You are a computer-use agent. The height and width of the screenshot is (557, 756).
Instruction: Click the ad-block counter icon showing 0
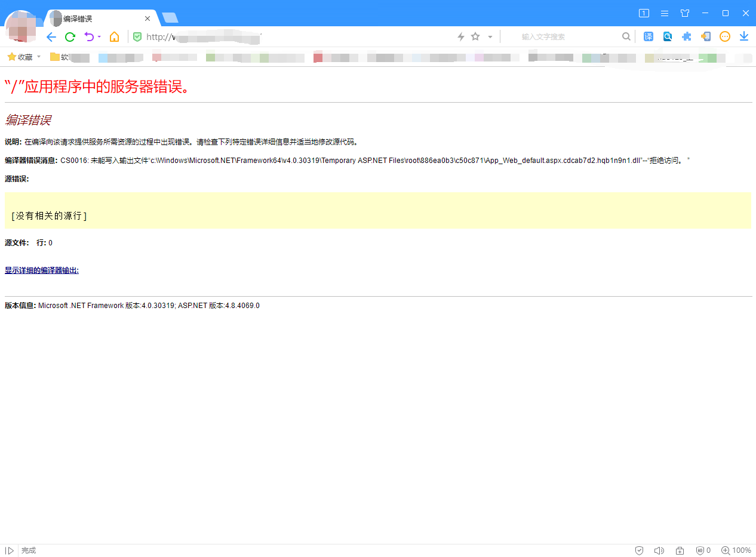point(703,550)
